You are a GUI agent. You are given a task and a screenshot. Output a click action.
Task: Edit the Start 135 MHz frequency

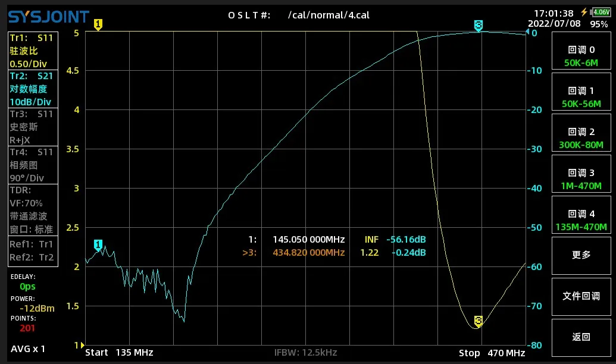119,352
